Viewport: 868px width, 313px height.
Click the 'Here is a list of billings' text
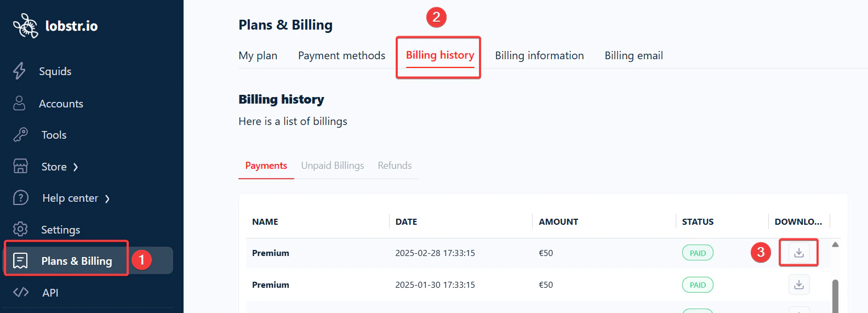(293, 121)
